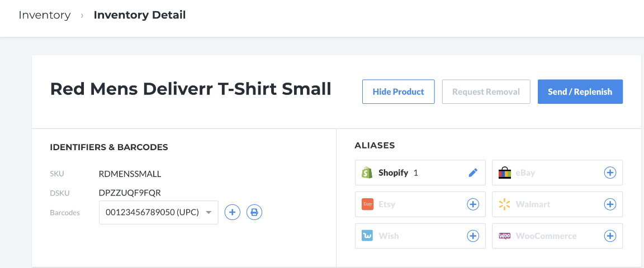Print the barcode label
This screenshot has width=644, height=268.
[254, 212]
